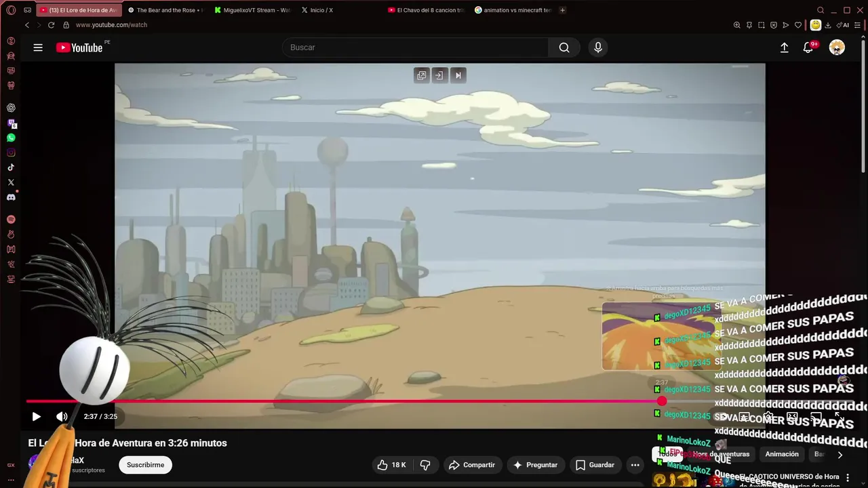Screen dimensions: 868x488
Task: Search tabs with the top-right magnifier
Action: 821,10
